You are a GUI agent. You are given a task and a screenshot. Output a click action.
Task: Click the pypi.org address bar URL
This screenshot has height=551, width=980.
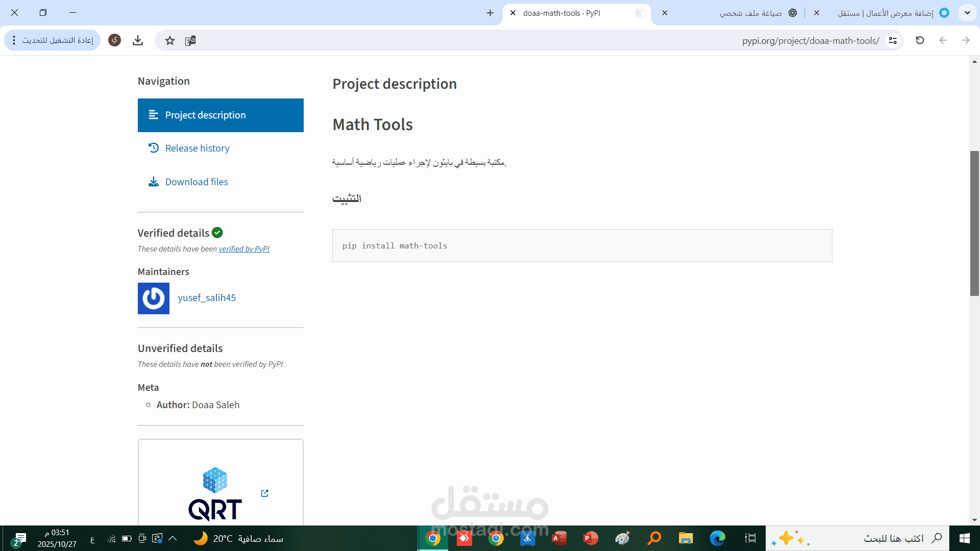[x=811, y=41]
